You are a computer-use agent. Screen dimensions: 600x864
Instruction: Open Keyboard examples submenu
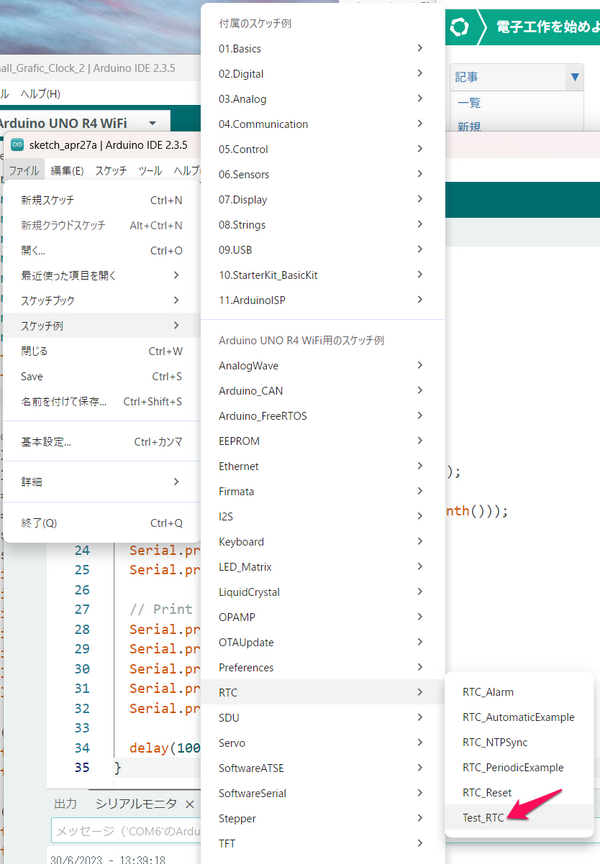322,542
